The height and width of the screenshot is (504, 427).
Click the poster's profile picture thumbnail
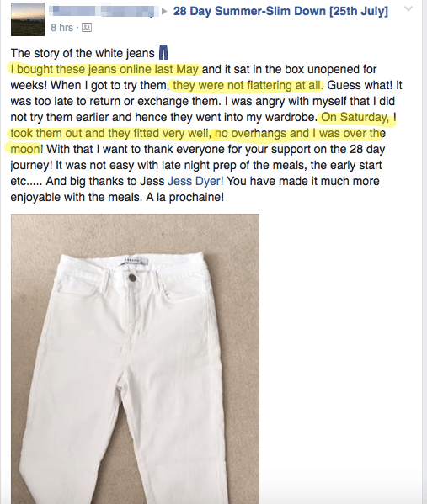pyautogui.click(x=28, y=19)
